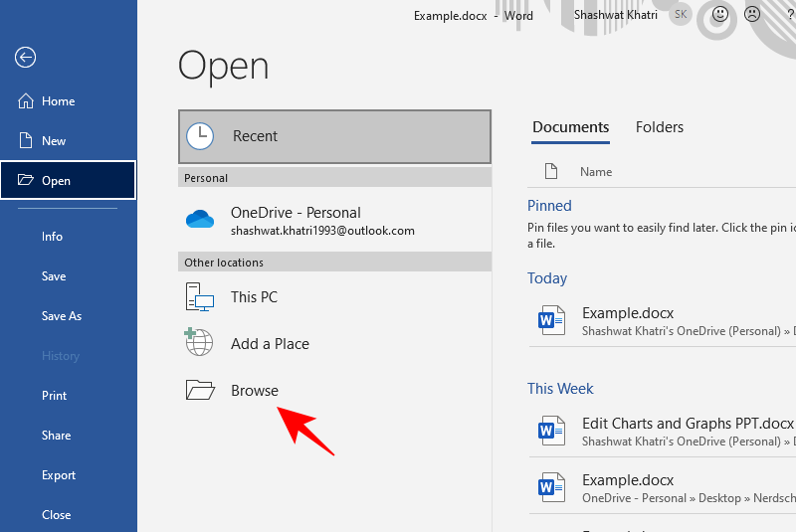Open the Share page
The image size is (796, 532).
click(x=69, y=436)
